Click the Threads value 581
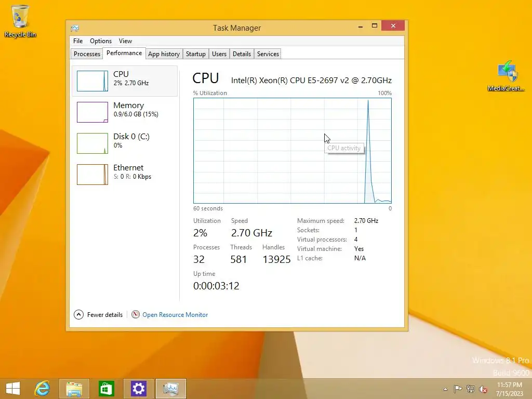Screen dimensions: 532x399 pyautogui.click(x=238, y=259)
